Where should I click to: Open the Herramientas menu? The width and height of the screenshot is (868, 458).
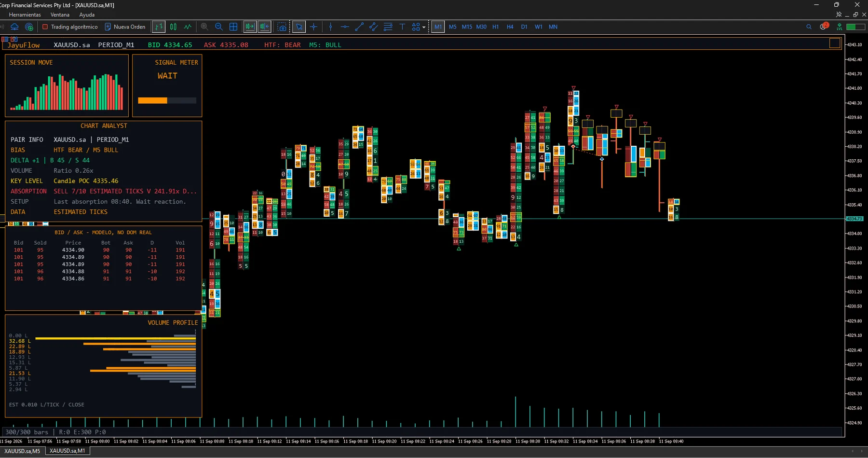click(25, 15)
